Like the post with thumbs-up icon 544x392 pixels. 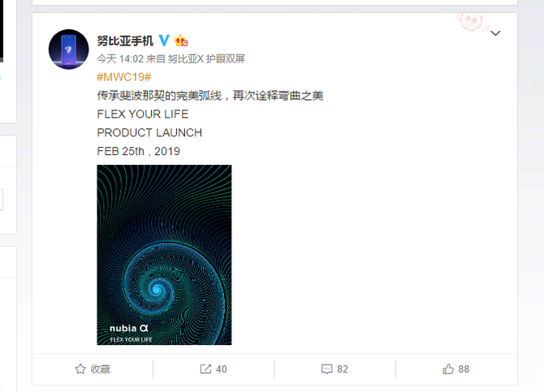click(x=448, y=368)
